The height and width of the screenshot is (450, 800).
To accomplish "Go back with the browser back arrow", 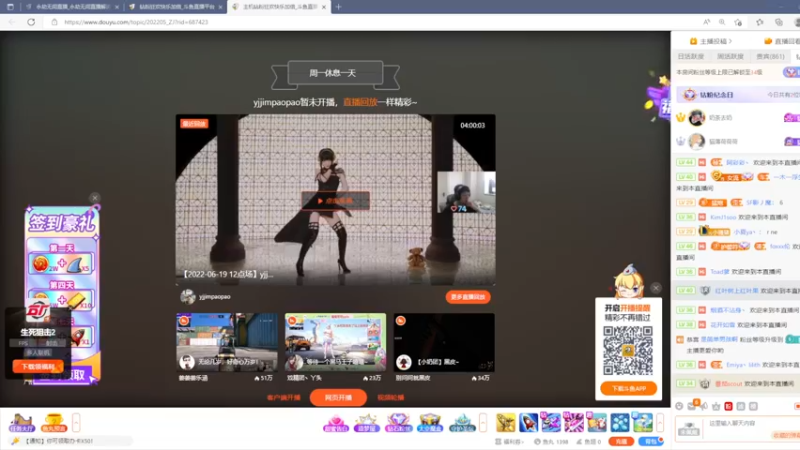I will click(12, 22).
